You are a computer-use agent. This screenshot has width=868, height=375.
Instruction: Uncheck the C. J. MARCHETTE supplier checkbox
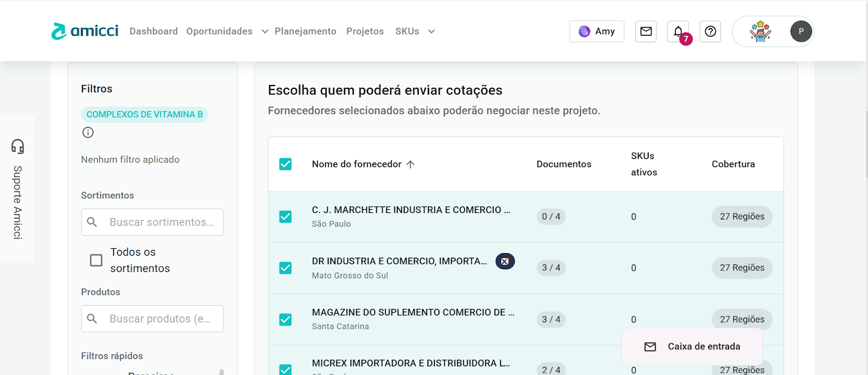click(285, 217)
